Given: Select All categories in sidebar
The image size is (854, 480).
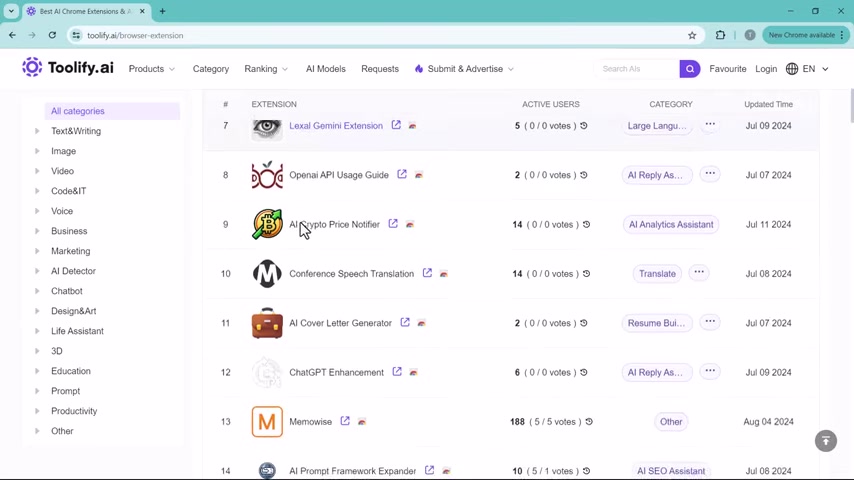Looking at the screenshot, I should tap(112, 111).
